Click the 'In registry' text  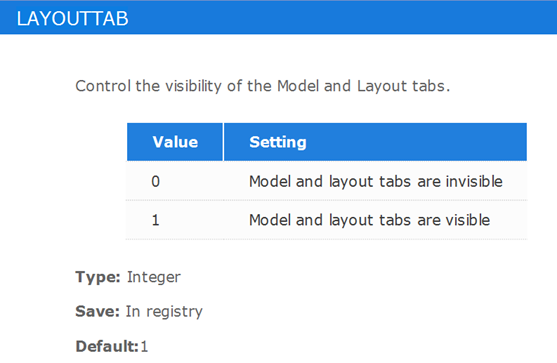tap(164, 312)
